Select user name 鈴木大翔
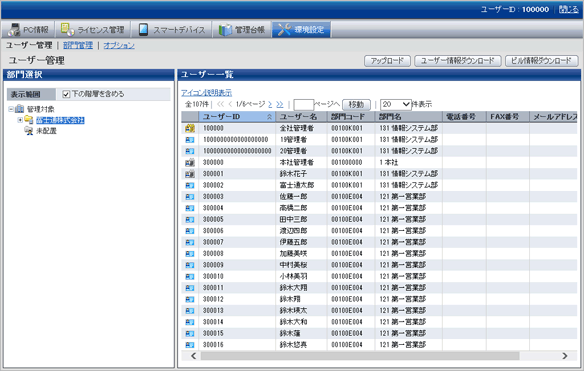The image size is (584, 371). click(x=293, y=288)
